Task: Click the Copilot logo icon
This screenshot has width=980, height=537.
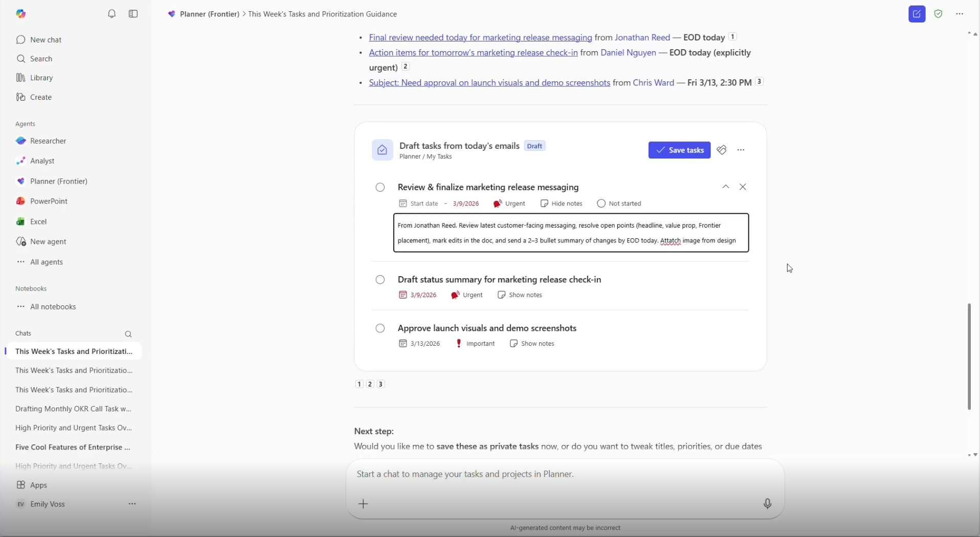Action: [x=21, y=14]
